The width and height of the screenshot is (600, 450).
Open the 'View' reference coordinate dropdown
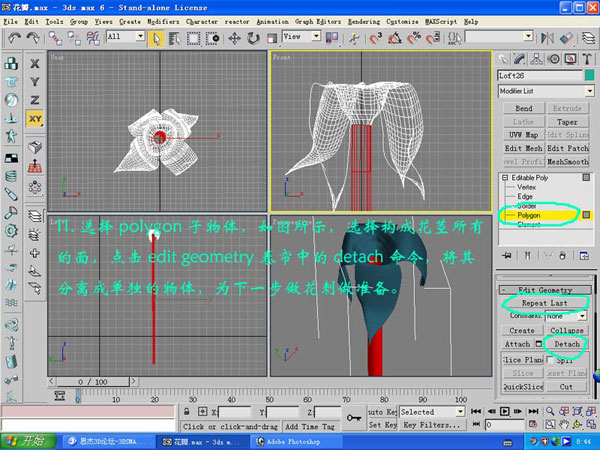(x=316, y=36)
